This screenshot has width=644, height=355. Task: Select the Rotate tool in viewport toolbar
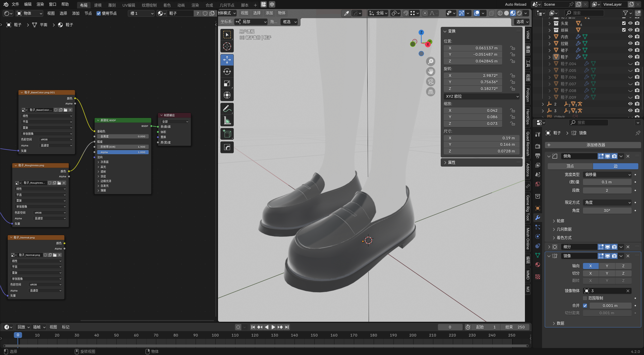[227, 72]
